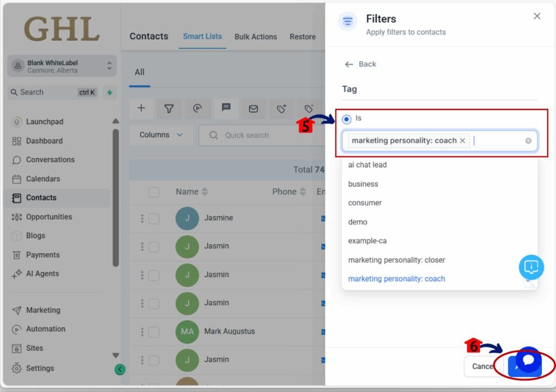Screen dimensions: 556x392
Task: Click the plus icon to add contact
Action: (x=141, y=109)
